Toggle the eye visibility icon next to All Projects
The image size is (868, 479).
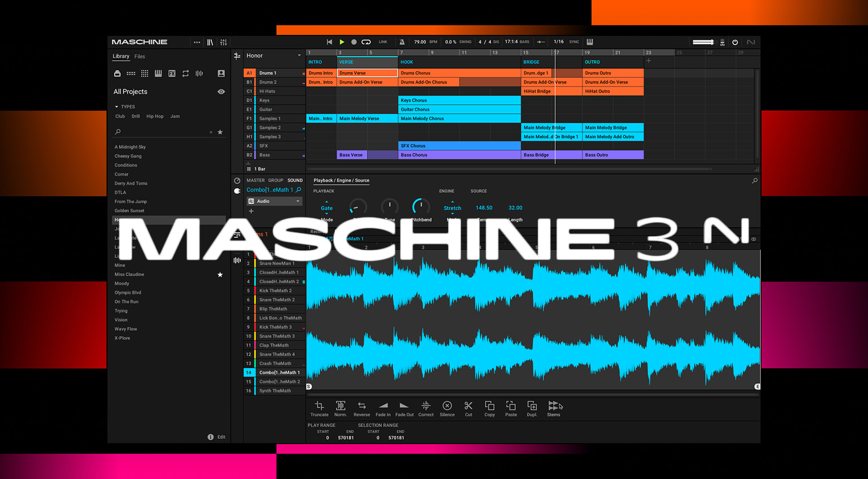pos(221,91)
